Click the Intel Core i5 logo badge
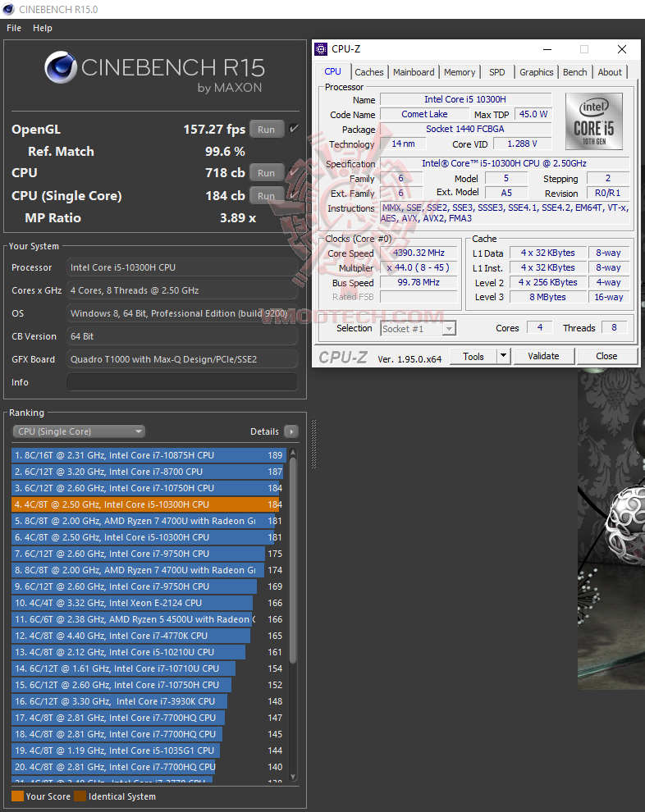 (x=593, y=121)
